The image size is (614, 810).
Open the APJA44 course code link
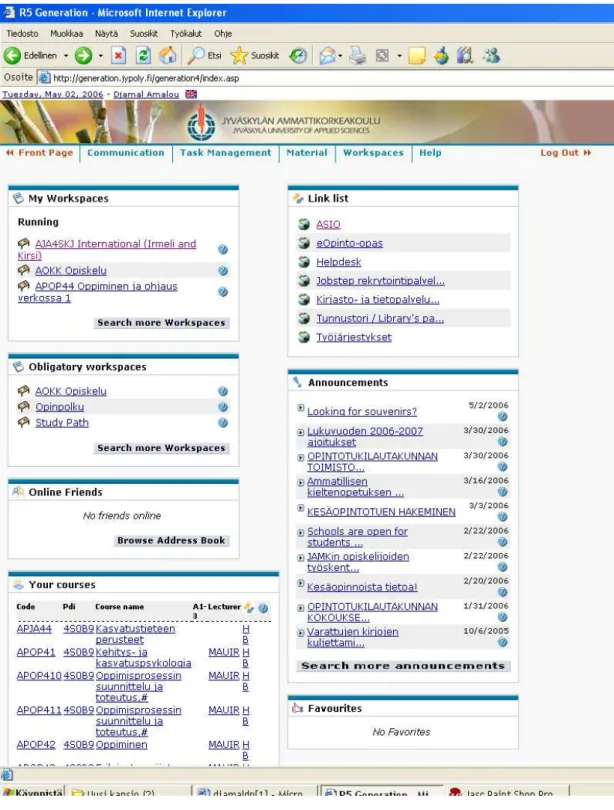tap(34, 629)
